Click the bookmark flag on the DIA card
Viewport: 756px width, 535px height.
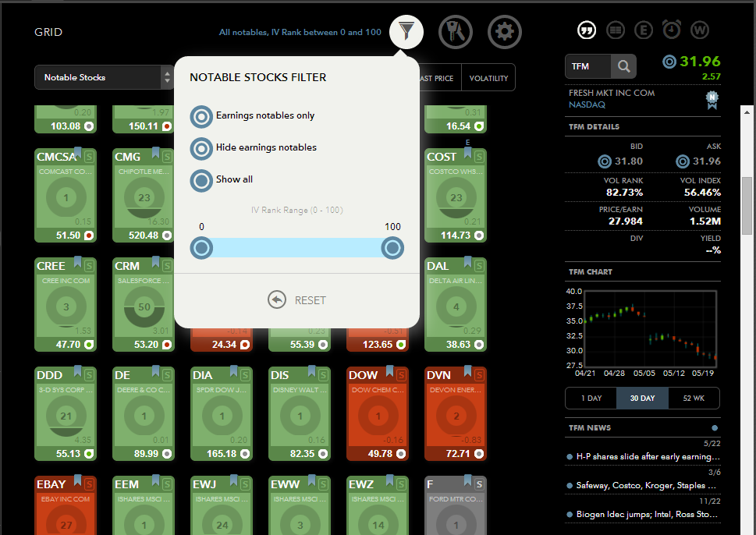(234, 371)
